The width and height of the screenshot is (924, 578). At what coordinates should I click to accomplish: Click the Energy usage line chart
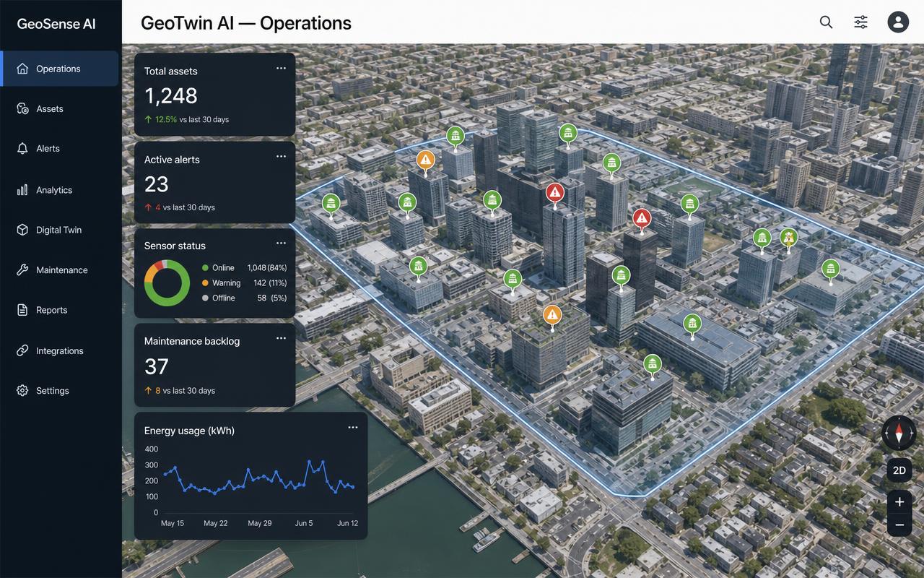click(x=260, y=477)
